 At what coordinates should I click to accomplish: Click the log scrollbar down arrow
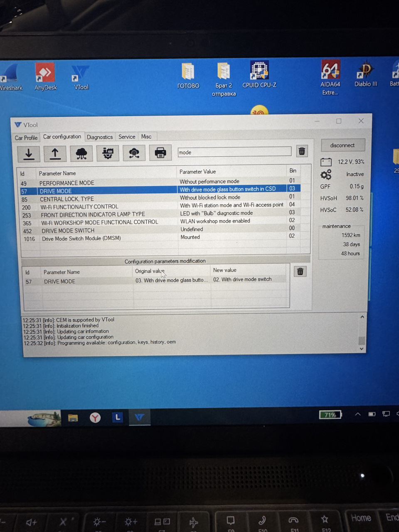click(362, 349)
